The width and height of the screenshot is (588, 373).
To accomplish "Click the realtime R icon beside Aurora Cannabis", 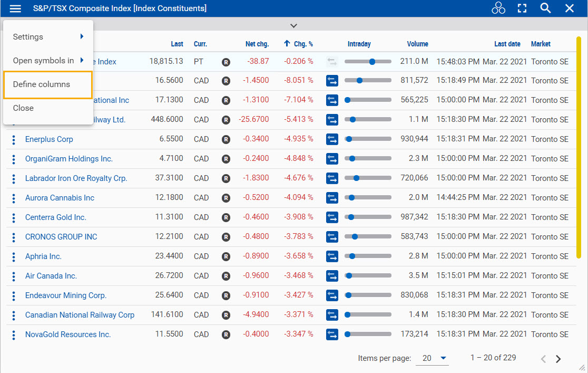I will 226,198.
